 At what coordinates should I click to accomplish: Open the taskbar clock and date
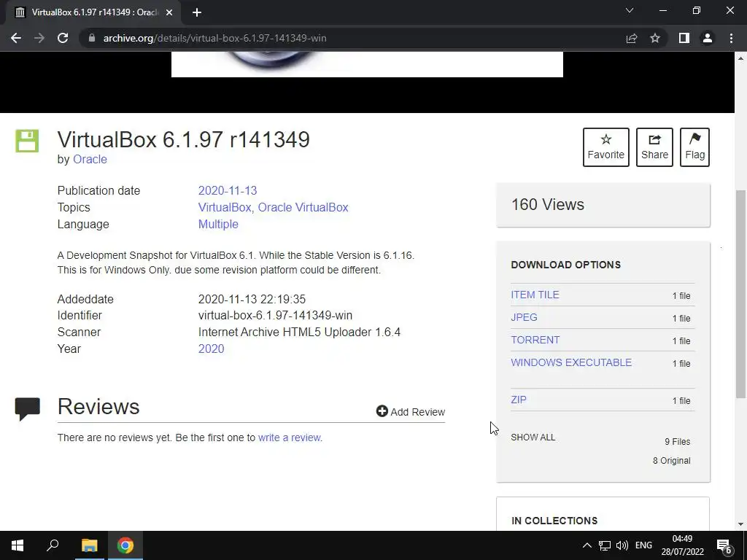point(682,545)
